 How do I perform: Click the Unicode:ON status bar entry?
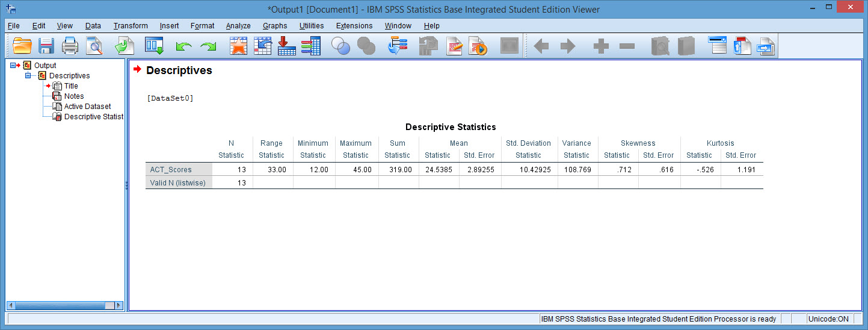pyautogui.click(x=828, y=319)
